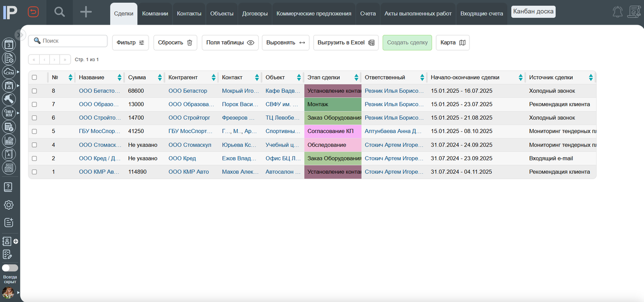Open the calendar icon in sidebar
Screen dimensions: 644x302
point(9,45)
